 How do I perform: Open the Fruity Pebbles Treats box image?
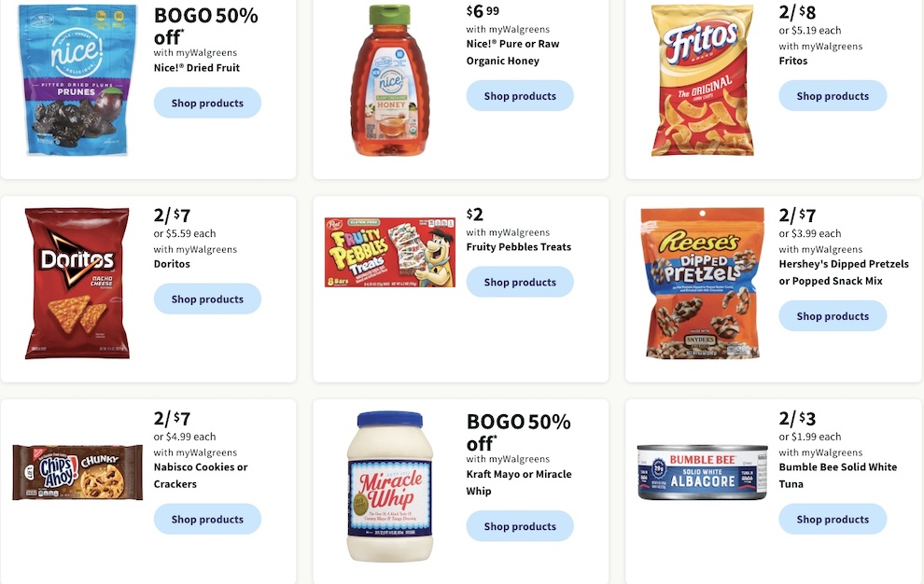click(390, 252)
